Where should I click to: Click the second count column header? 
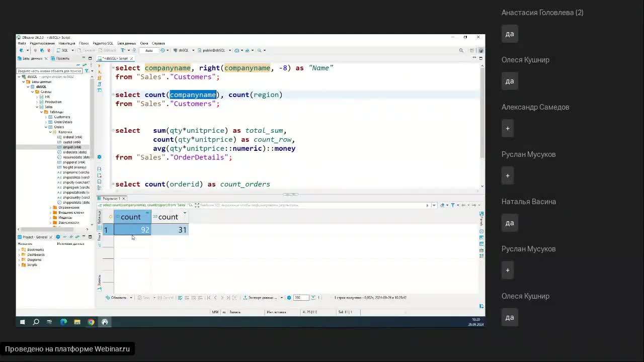(170, 217)
